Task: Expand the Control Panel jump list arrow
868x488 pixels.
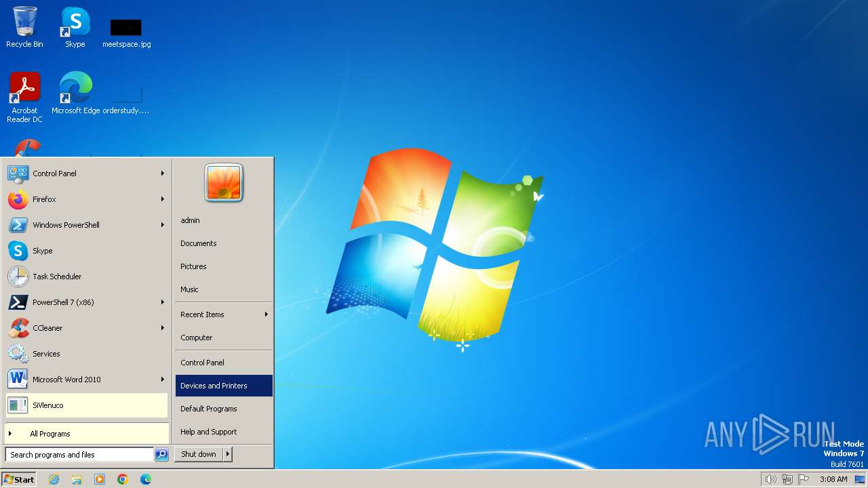Action: [163, 174]
